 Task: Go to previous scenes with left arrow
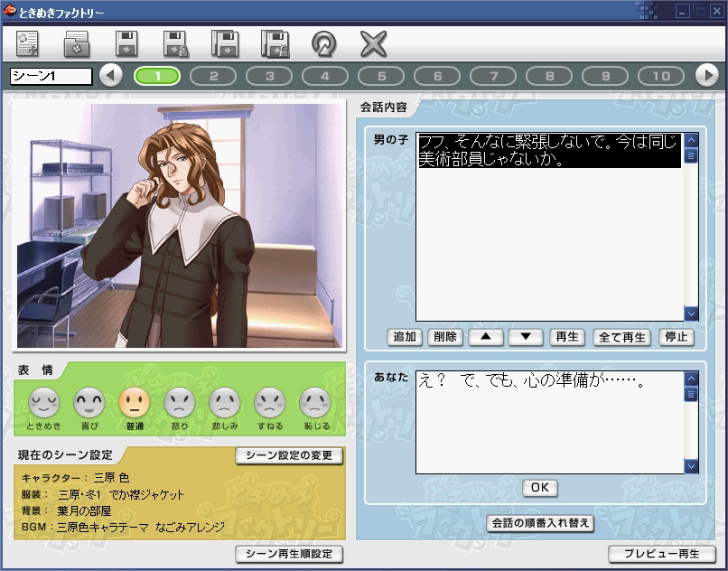[111, 75]
